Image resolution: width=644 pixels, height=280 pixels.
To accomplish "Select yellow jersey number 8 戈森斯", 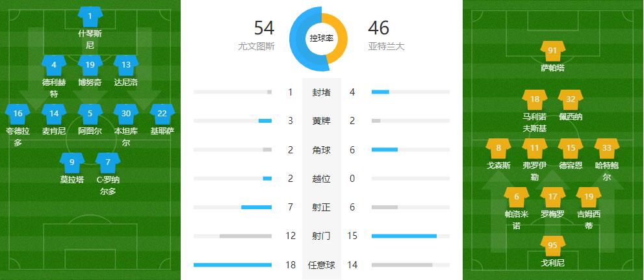I will [x=498, y=147].
